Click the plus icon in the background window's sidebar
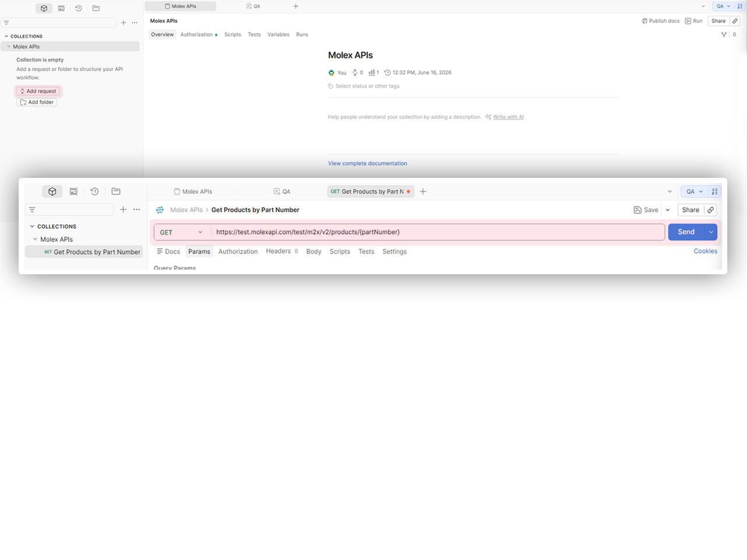 tap(123, 23)
